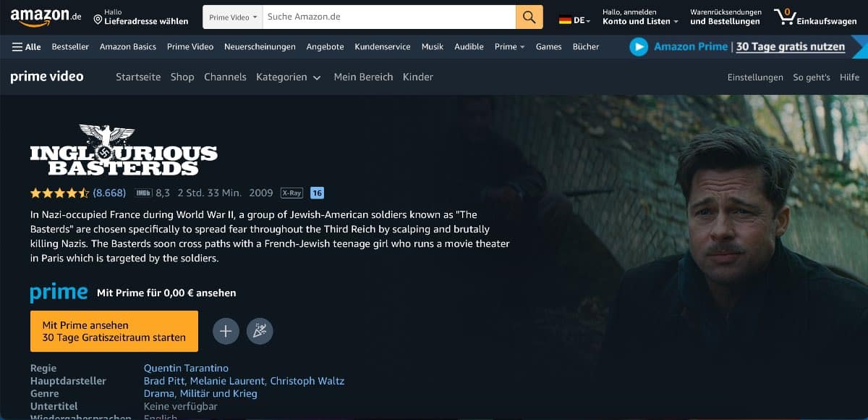Click the Hauptdarsteller label
Screen dimensions: 868x420
[x=68, y=381]
